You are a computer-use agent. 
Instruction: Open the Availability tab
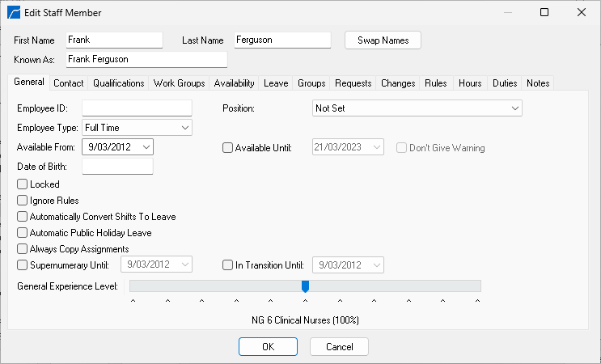(x=235, y=83)
